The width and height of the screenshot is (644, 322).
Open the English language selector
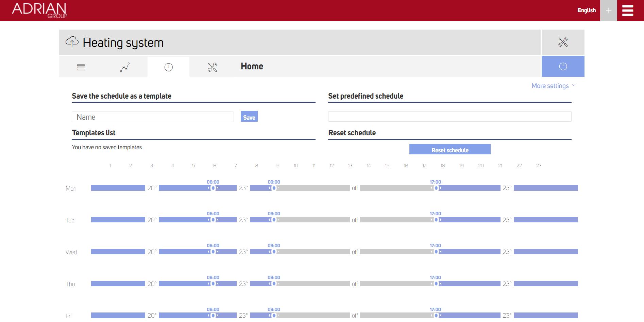pos(587,10)
